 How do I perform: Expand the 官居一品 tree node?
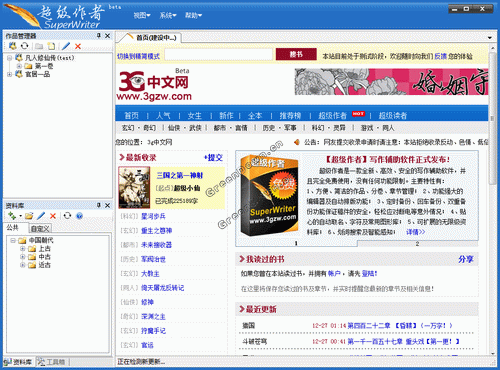(9, 74)
